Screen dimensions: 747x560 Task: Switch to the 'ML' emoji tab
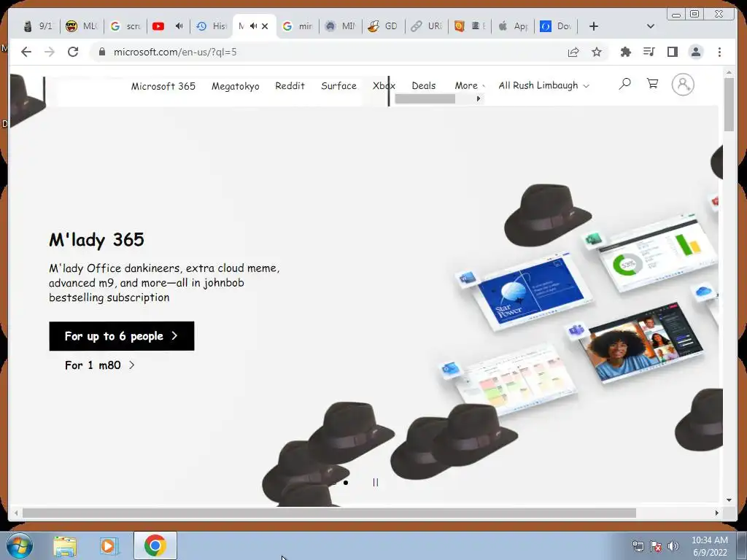pos(81,26)
